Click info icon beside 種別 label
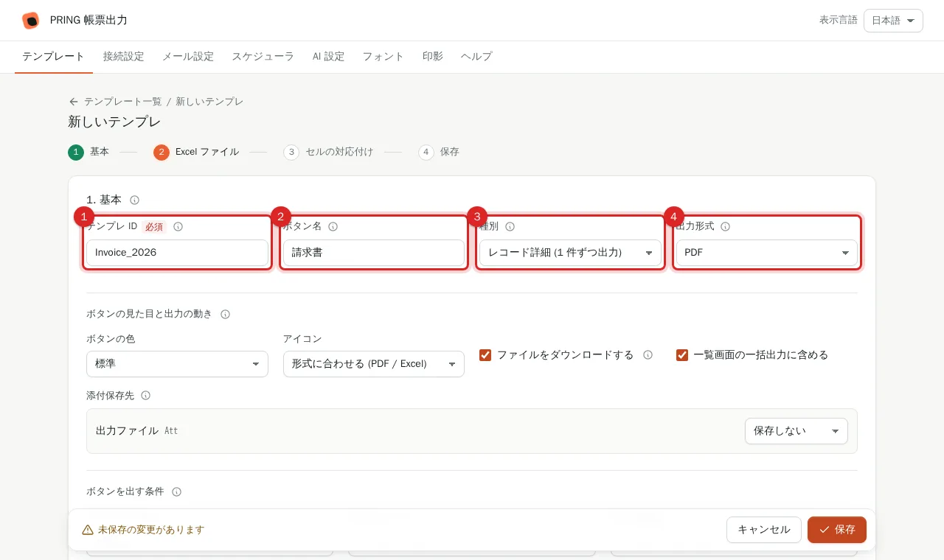 [510, 227]
